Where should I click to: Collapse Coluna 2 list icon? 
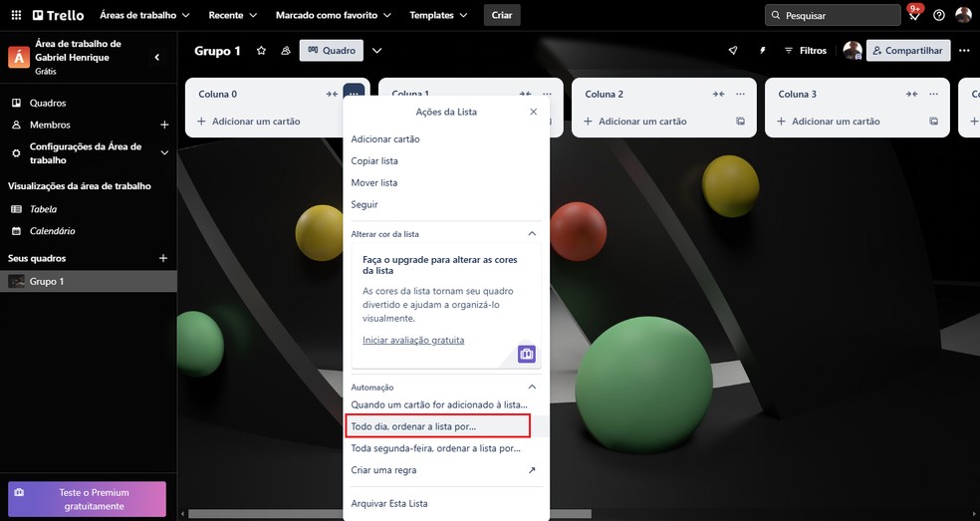tap(718, 94)
